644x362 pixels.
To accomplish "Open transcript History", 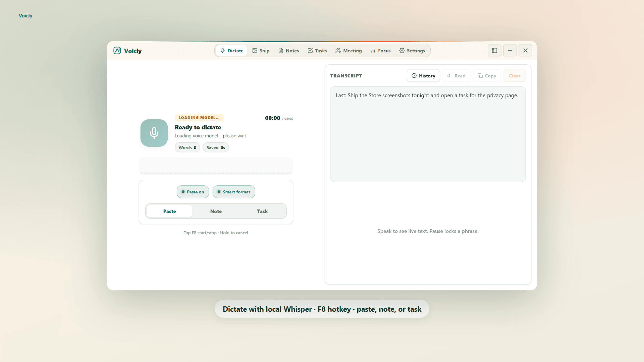I will [423, 76].
